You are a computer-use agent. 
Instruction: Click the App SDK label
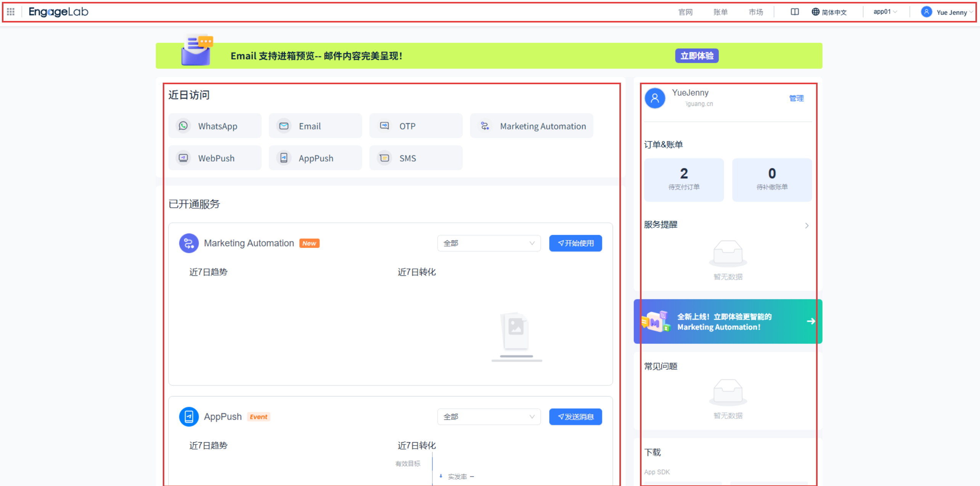(x=657, y=472)
